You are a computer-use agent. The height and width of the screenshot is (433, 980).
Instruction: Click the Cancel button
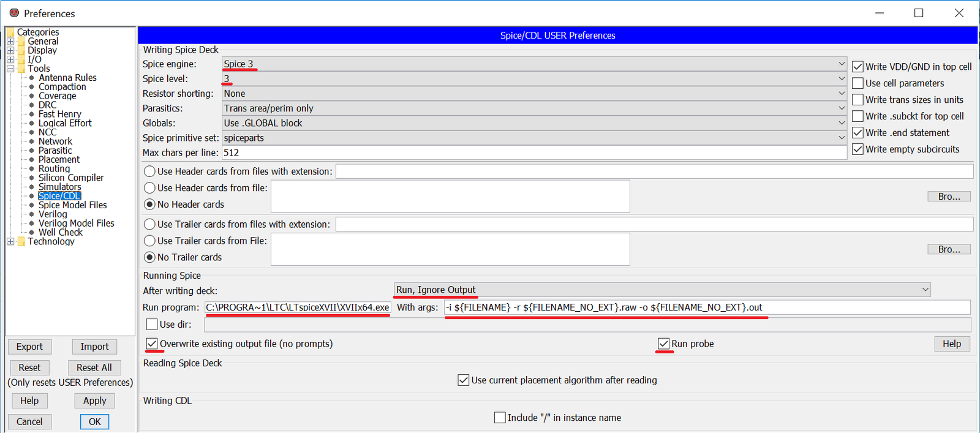(x=29, y=421)
